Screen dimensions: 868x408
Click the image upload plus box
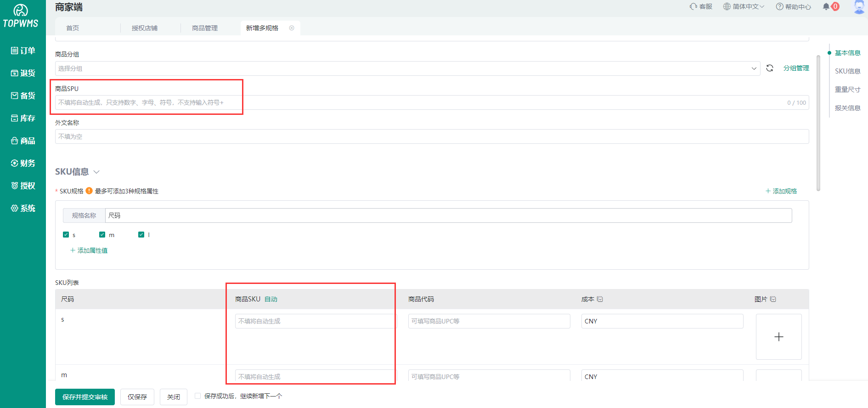[778, 337]
